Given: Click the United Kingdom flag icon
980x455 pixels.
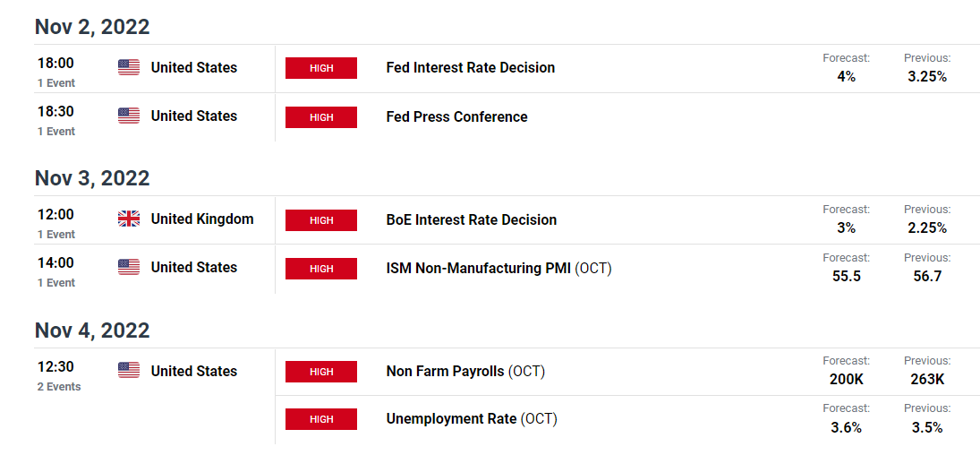Looking at the screenshot, I should (129, 219).
